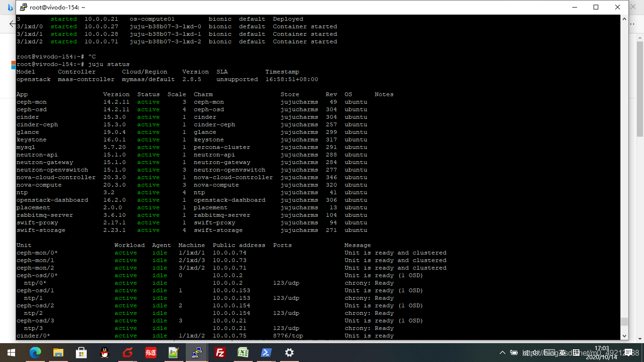Image resolution: width=644 pixels, height=362 pixels.
Task: Open FileZilla from the taskbar
Action: coord(220,353)
